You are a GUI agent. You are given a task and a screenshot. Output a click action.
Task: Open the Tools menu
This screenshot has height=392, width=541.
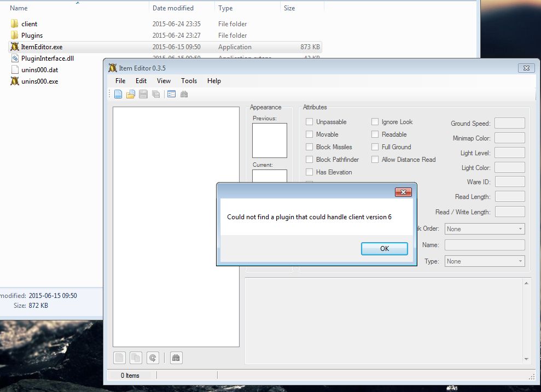point(189,81)
